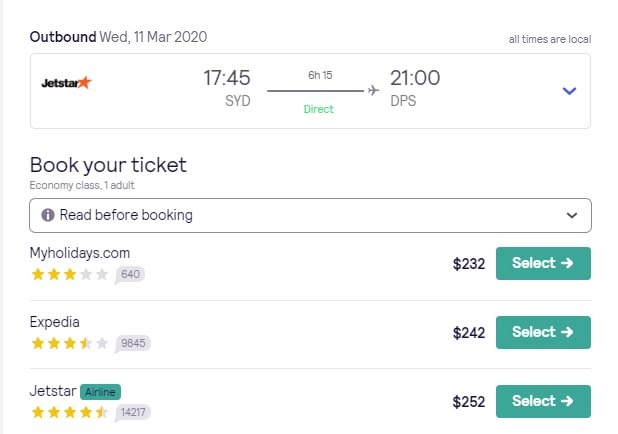
Task: Click the $232 price for Myholidays.com
Action: coord(468,264)
